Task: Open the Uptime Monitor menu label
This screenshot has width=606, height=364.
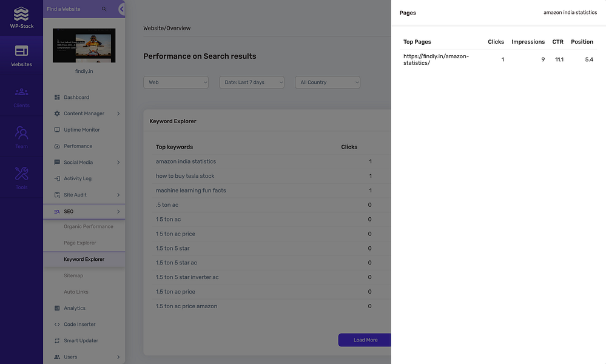Action: pyautogui.click(x=82, y=130)
